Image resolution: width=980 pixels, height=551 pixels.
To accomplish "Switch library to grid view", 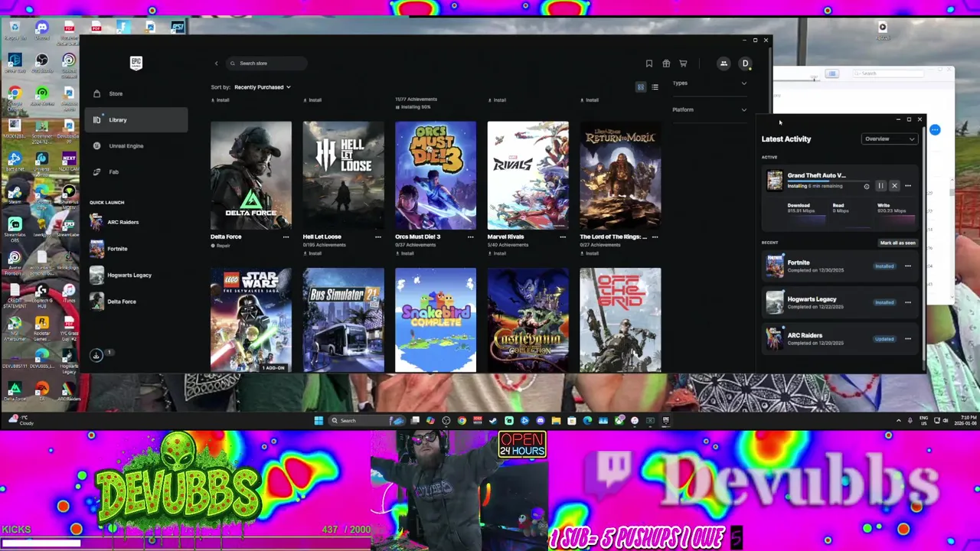I will click(641, 87).
